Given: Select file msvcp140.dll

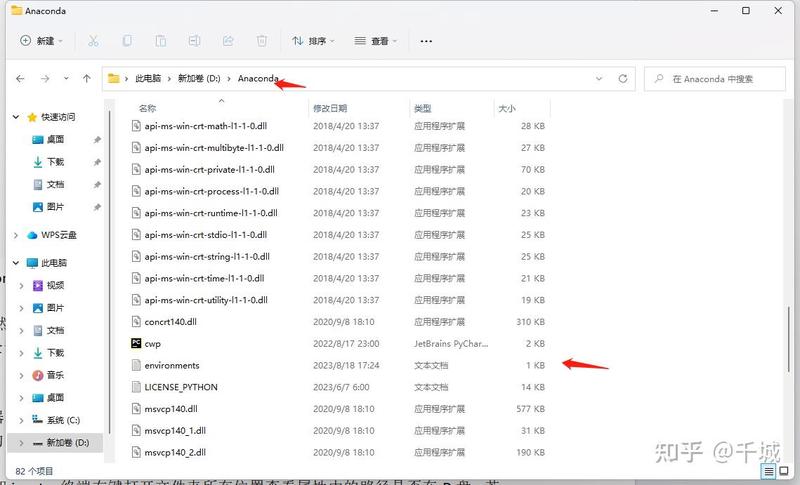Looking at the screenshot, I should tap(171, 409).
